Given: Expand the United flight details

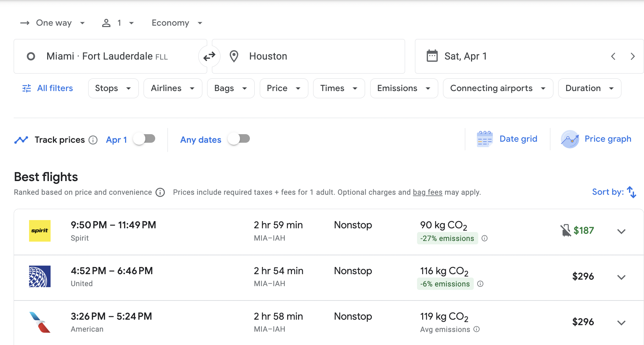Looking at the screenshot, I should click(621, 277).
